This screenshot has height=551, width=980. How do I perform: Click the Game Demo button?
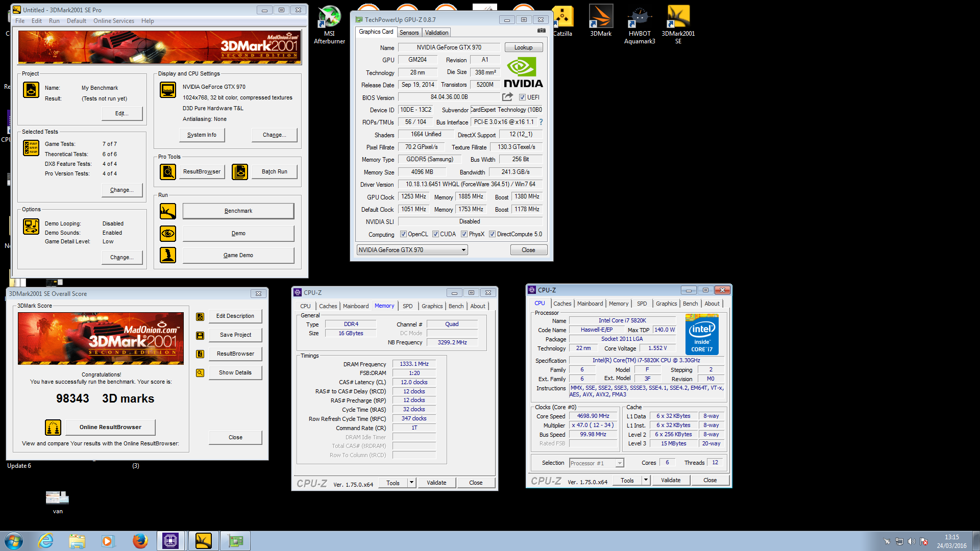238,256
